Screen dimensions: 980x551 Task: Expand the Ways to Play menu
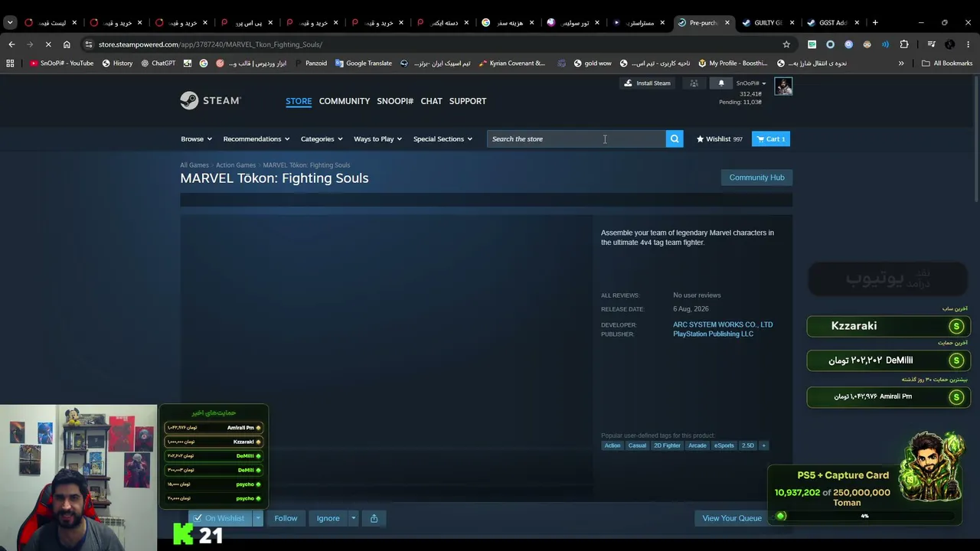377,139
